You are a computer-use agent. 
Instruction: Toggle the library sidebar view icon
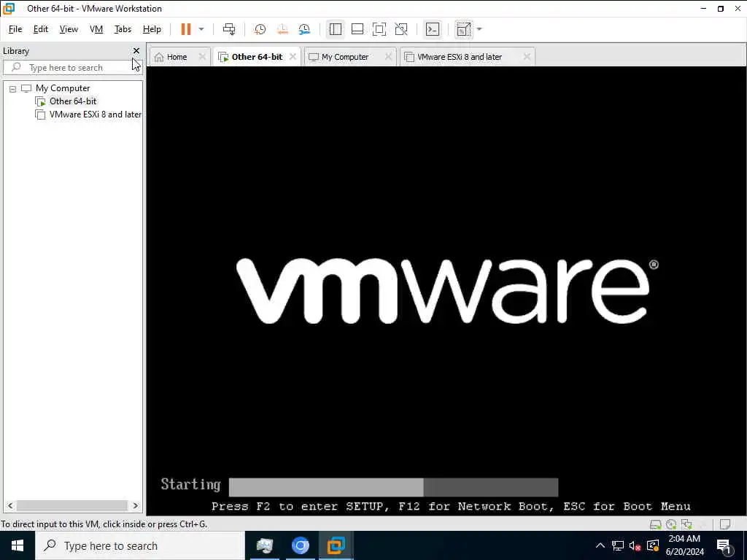(x=336, y=29)
